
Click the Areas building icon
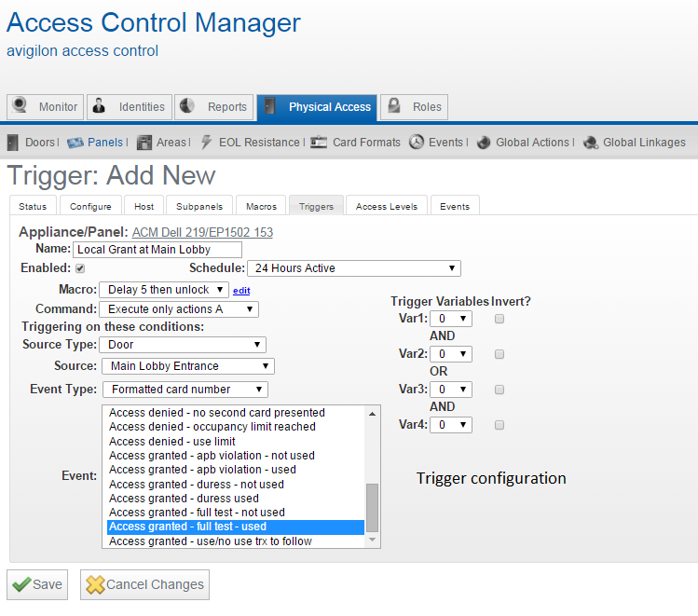click(x=144, y=143)
